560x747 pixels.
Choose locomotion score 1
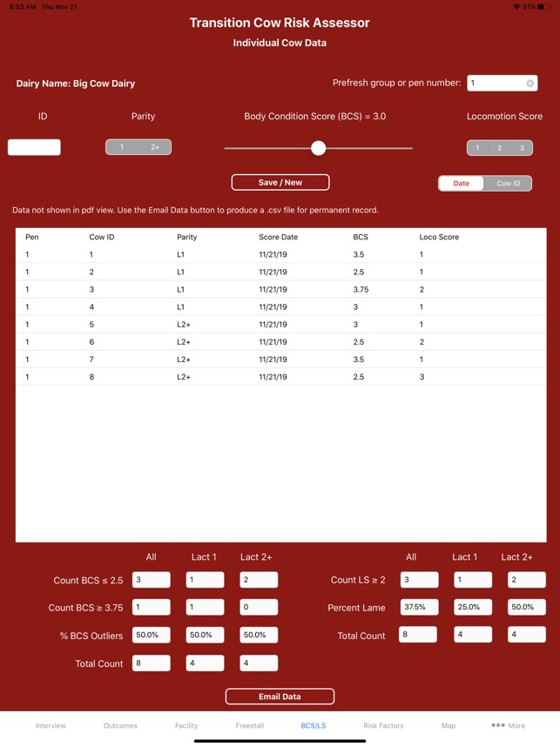(x=477, y=148)
